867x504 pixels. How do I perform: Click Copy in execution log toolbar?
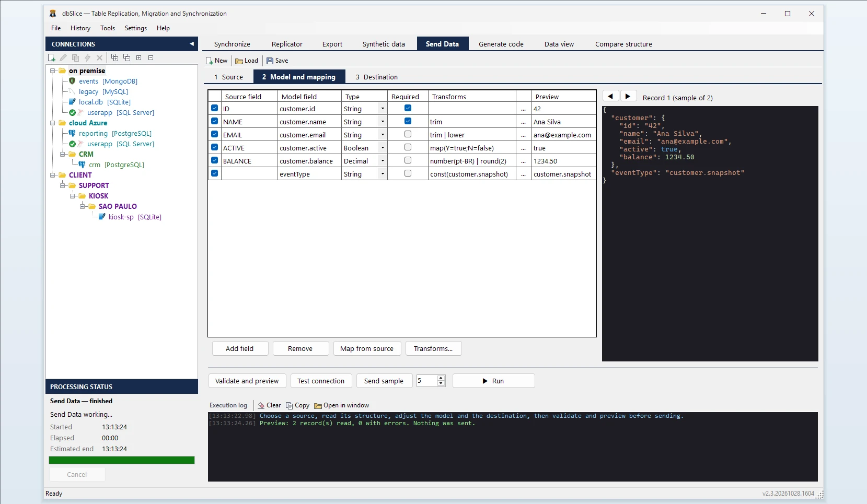(x=297, y=405)
